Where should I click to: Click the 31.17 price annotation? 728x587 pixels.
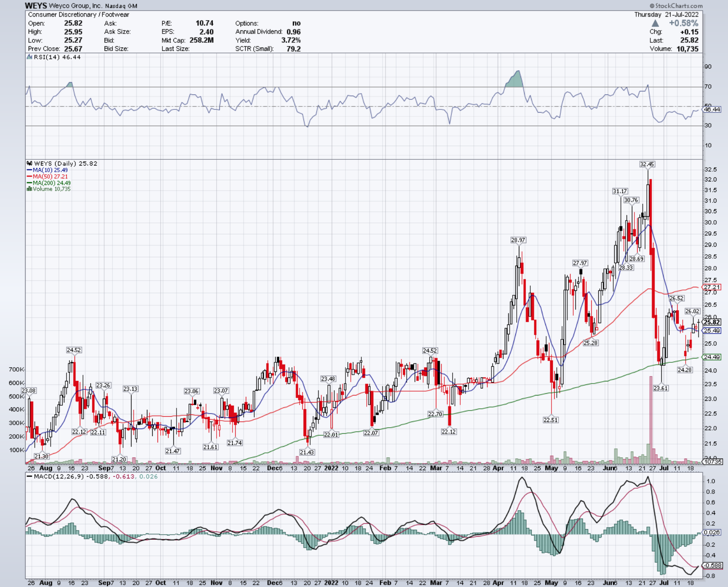point(620,191)
